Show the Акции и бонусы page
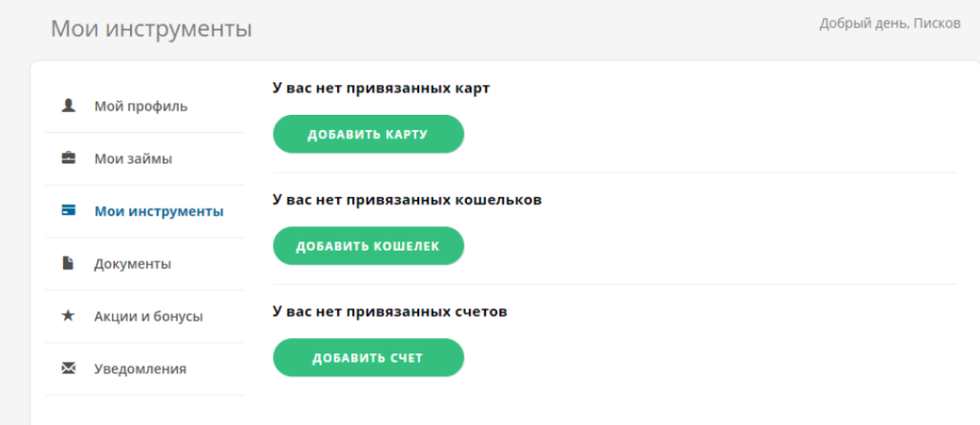Screen dimensions: 980x425 coord(148,316)
